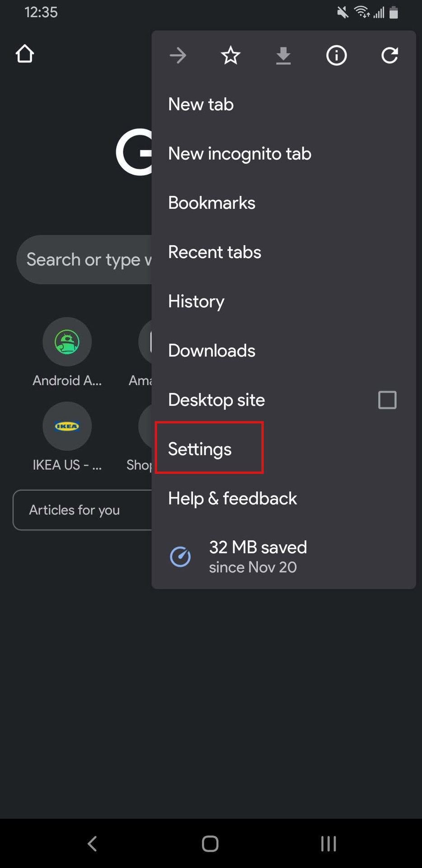Viewport: 422px width, 868px height.
Task: Tap the Articles for you button
Action: tap(75, 510)
